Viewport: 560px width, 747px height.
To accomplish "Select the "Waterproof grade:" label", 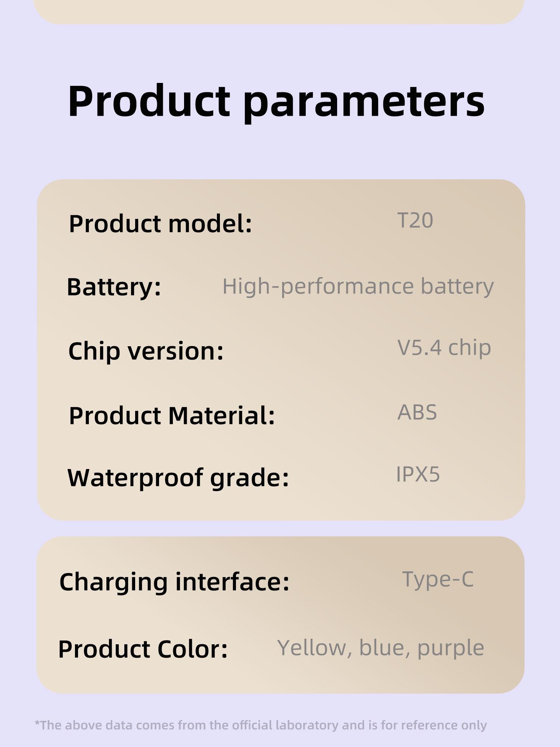I will [x=178, y=478].
